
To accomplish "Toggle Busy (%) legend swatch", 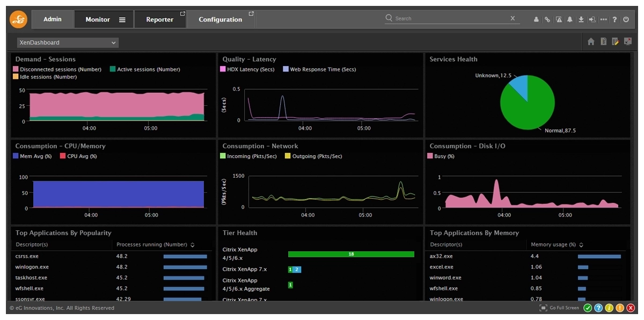I will click(x=430, y=156).
